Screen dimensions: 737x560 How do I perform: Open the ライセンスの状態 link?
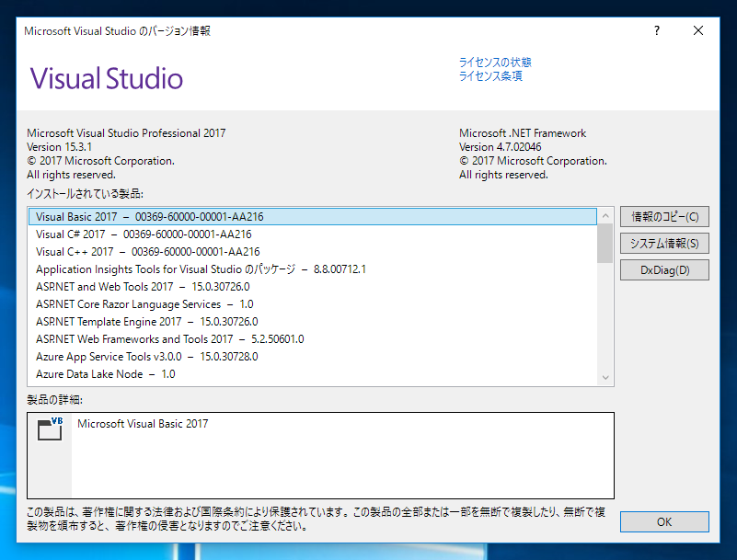(x=495, y=62)
